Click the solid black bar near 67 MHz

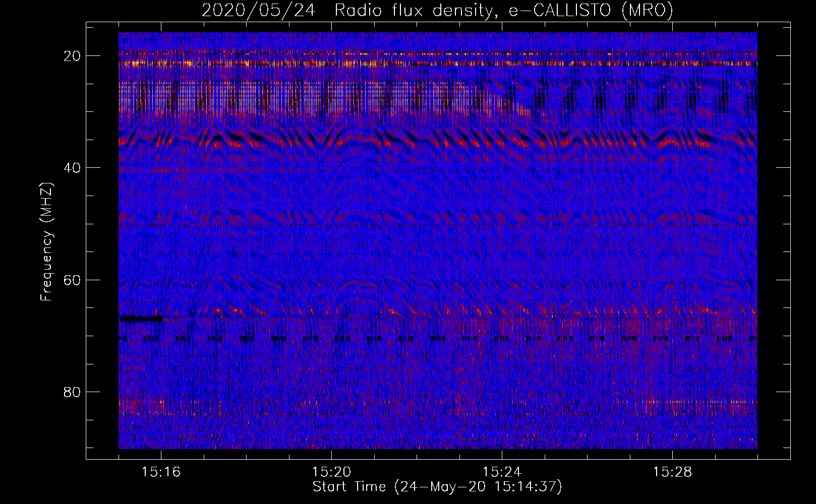click(x=141, y=319)
